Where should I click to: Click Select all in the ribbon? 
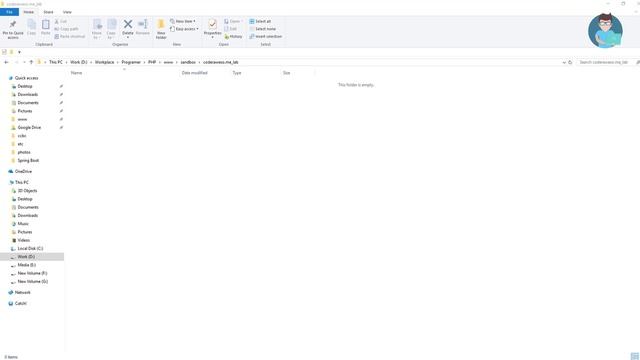260,21
